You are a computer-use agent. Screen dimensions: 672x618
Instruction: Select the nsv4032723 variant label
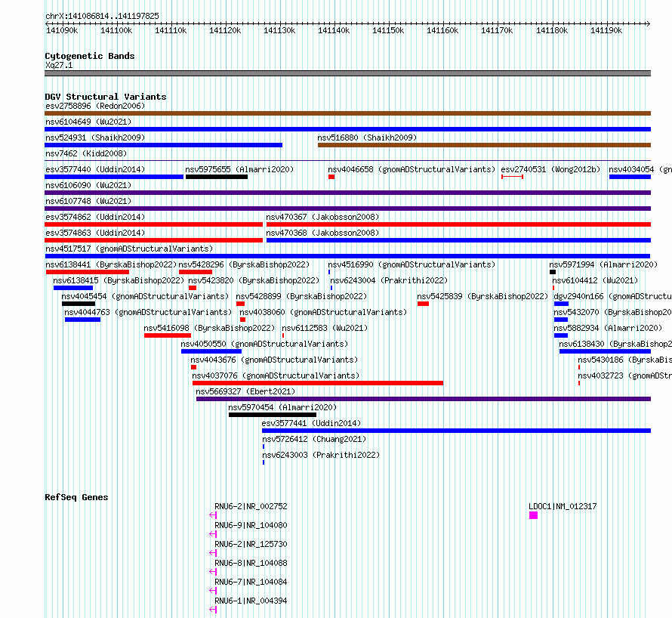pos(625,375)
